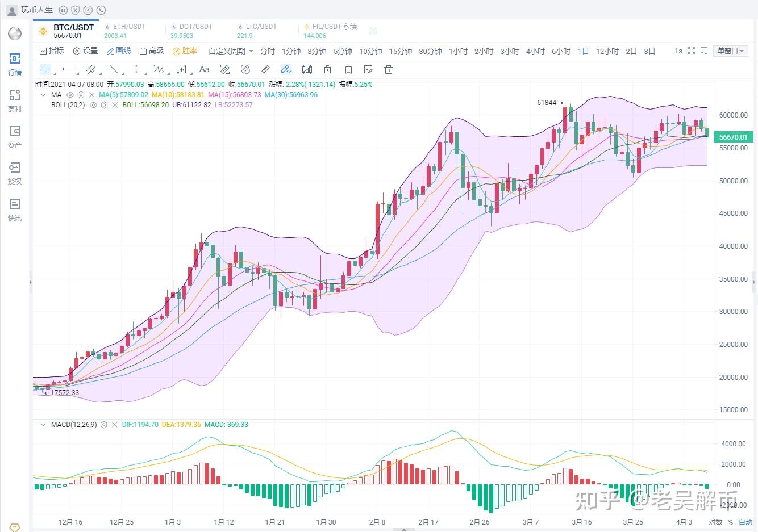The height and width of the screenshot is (532, 758).
Task: Select the Elliott wave W3 tool
Action: 159,69
